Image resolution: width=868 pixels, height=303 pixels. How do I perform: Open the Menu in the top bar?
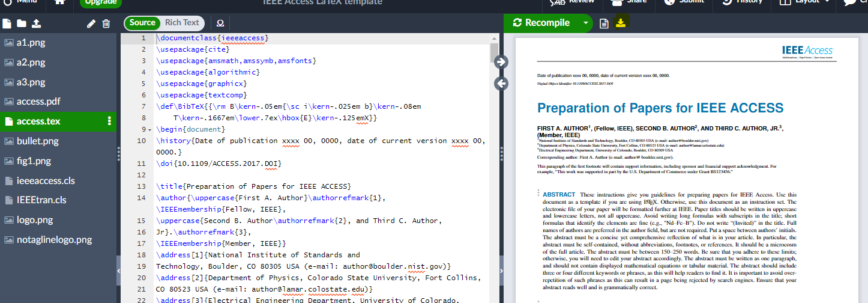[20, 2]
